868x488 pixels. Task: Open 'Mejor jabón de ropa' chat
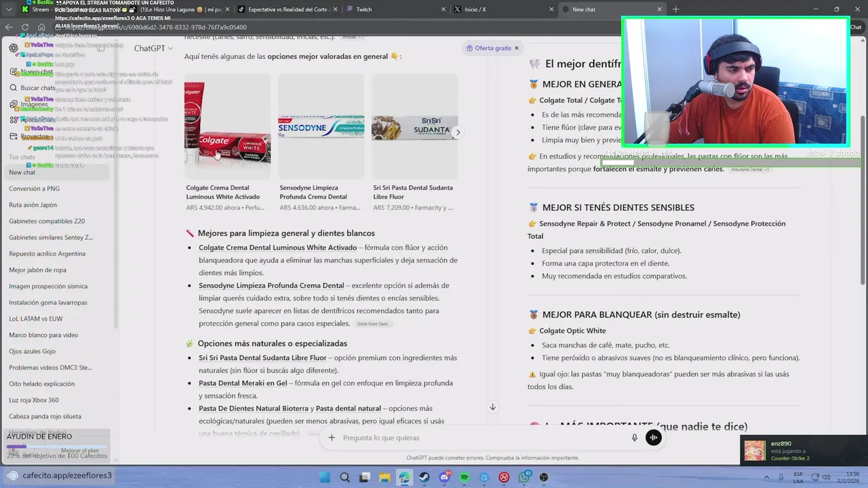click(37, 270)
